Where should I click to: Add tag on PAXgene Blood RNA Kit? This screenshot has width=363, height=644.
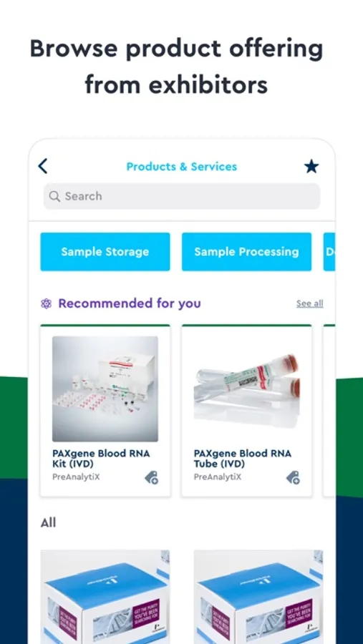click(x=152, y=478)
